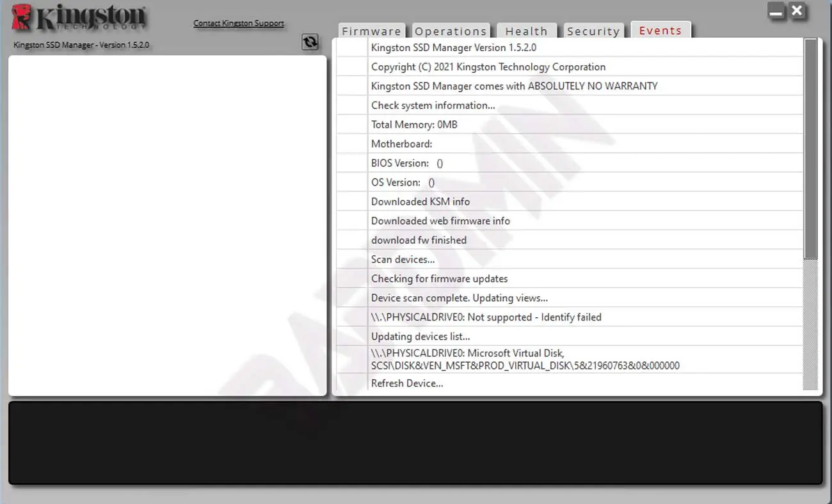Viewport: 832px width, 504px height.
Task: Select the 'Checking for firmware updates' row
Action: pos(439,279)
